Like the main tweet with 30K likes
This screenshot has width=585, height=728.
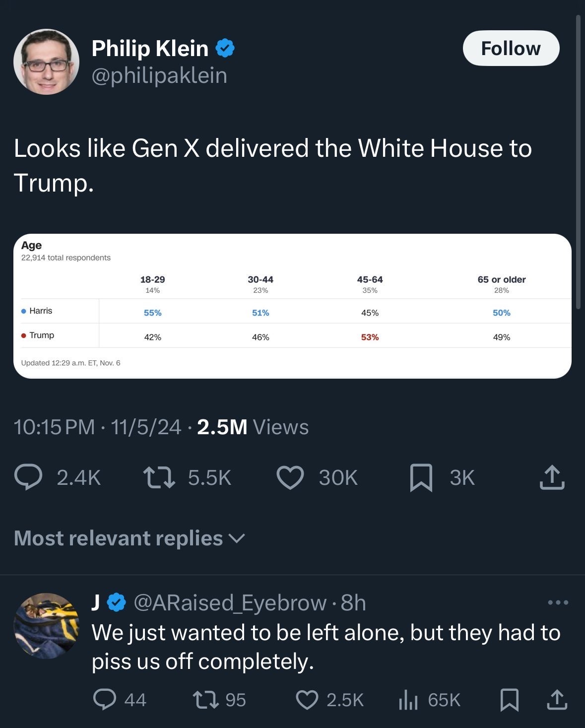290,477
